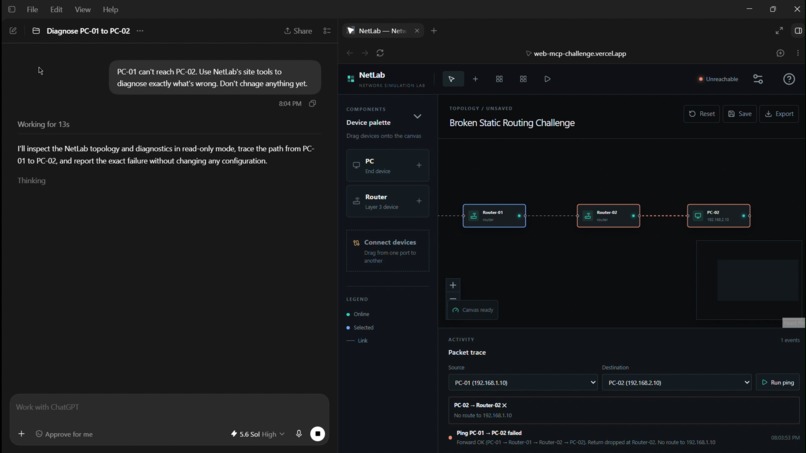Share the conversation

(x=298, y=31)
